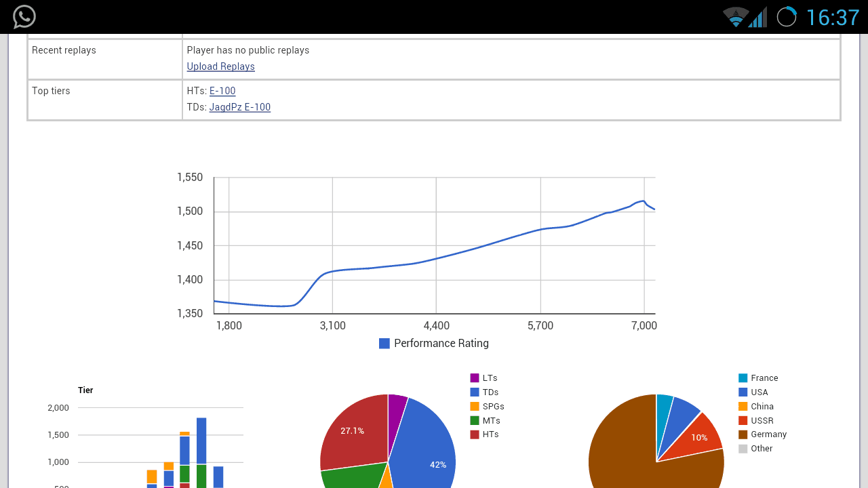Click the LTs legend label

click(490, 378)
